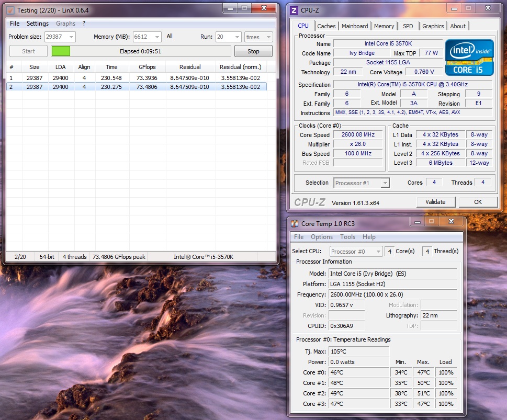The image size is (507, 420).
Task: Click the CPUID 0x306A9 field
Action: click(346, 326)
